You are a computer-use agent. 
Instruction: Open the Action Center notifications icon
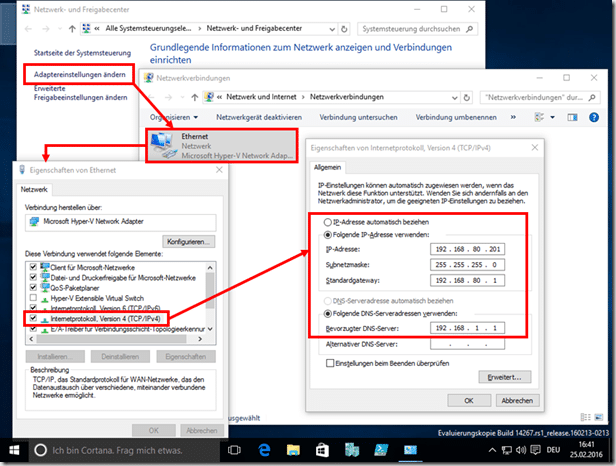click(535, 450)
